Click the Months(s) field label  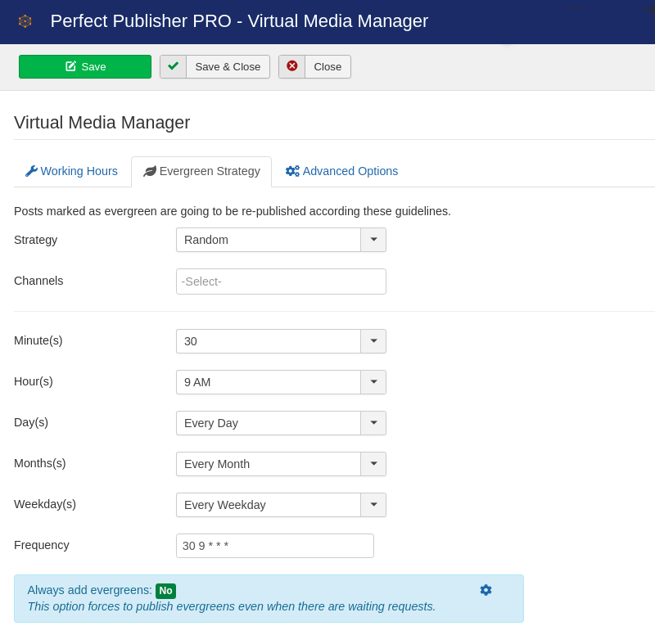click(39, 463)
